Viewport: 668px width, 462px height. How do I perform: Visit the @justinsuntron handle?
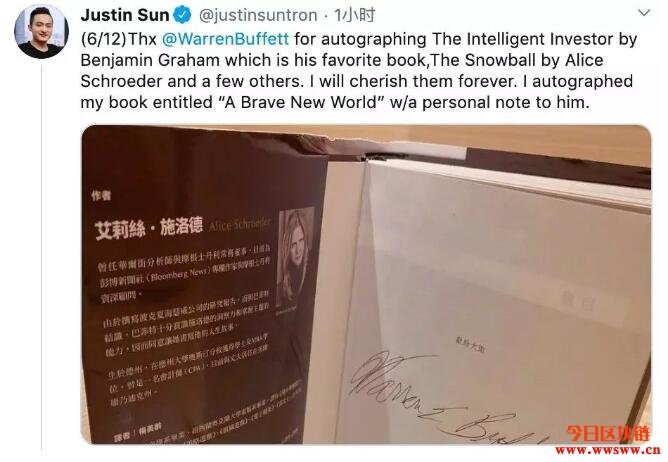(258, 16)
